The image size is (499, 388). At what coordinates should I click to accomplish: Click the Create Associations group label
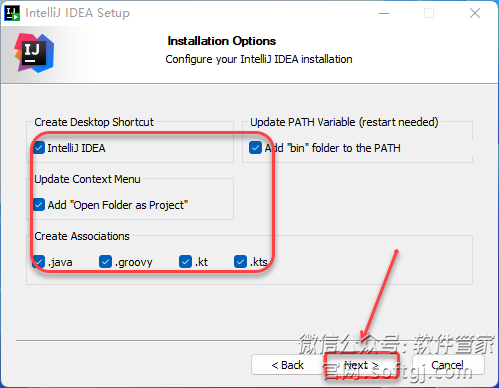click(x=82, y=236)
